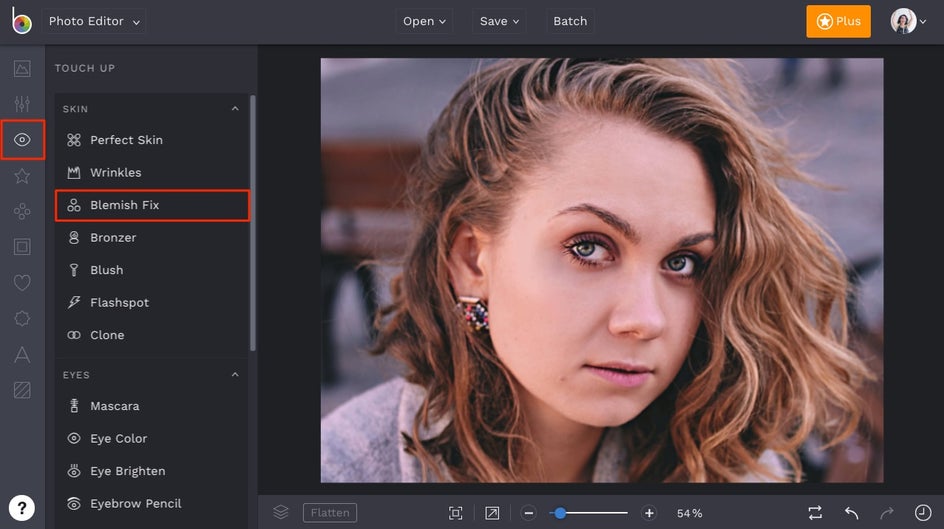The height and width of the screenshot is (529, 944).
Task: Open the Effects star sidebar icon
Action: [22, 176]
